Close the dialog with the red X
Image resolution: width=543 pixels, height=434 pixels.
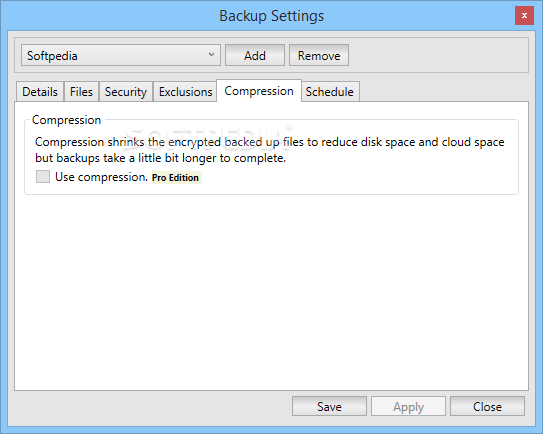pyautogui.click(x=524, y=16)
